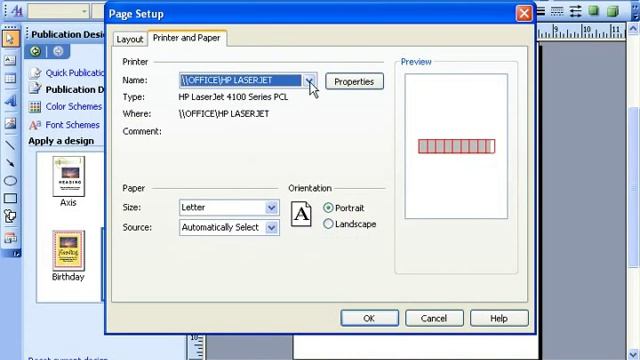Click vertical scrollbar up arrow

[633, 29]
